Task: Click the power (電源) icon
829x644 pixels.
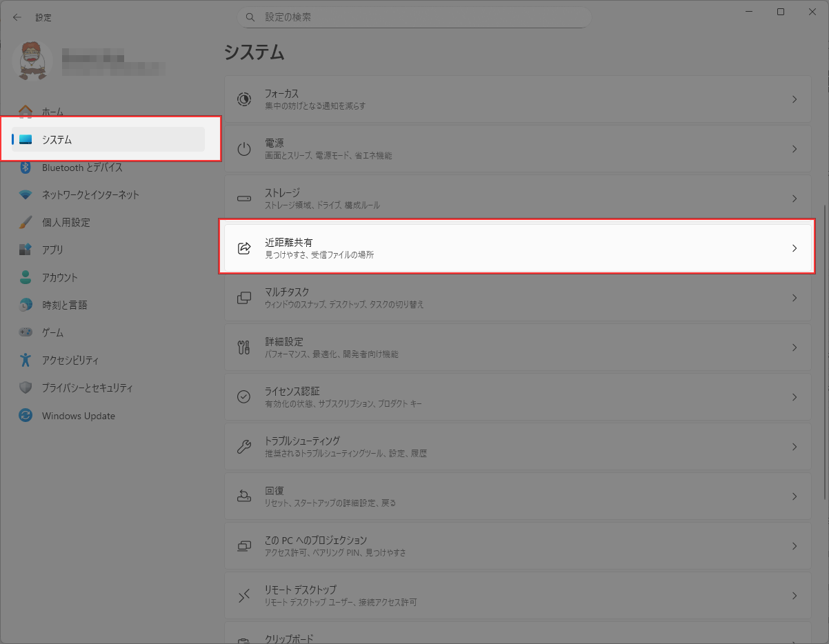Action: tap(244, 149)
